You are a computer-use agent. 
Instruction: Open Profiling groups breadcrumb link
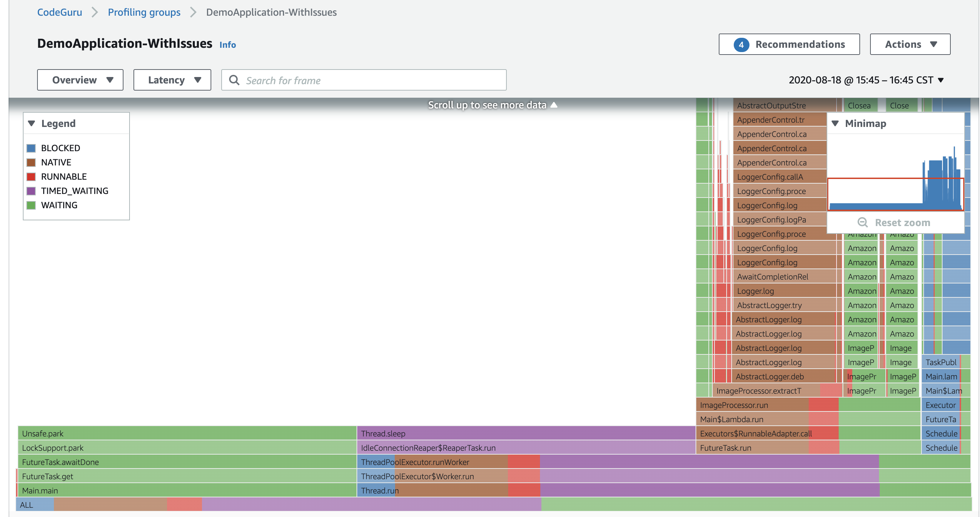[144, 12]
